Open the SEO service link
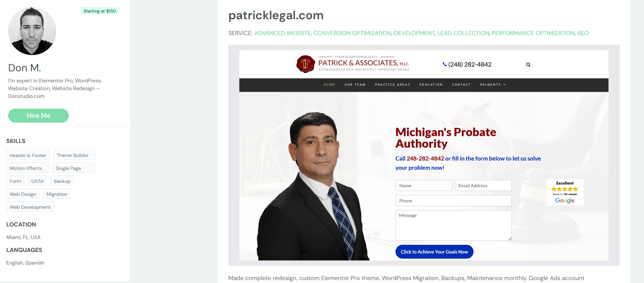Image resolution: width=644 pixels, height=283 pixels. pos(583,33)
